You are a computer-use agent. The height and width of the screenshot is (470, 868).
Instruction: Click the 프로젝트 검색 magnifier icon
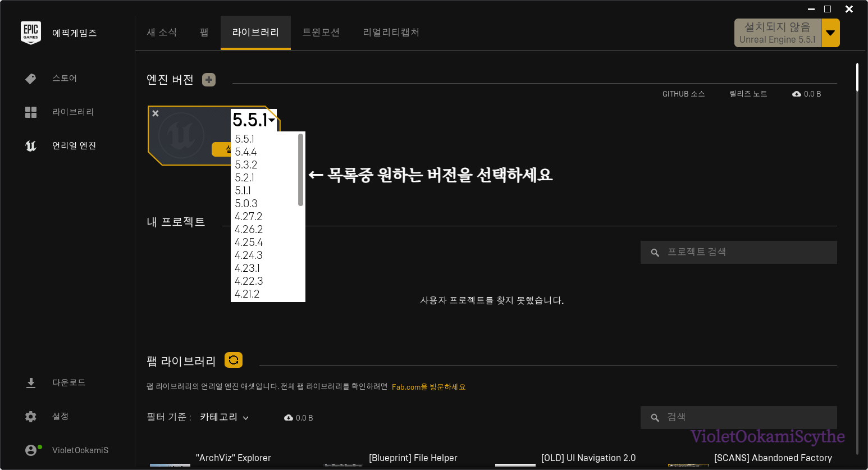(655, 253)
